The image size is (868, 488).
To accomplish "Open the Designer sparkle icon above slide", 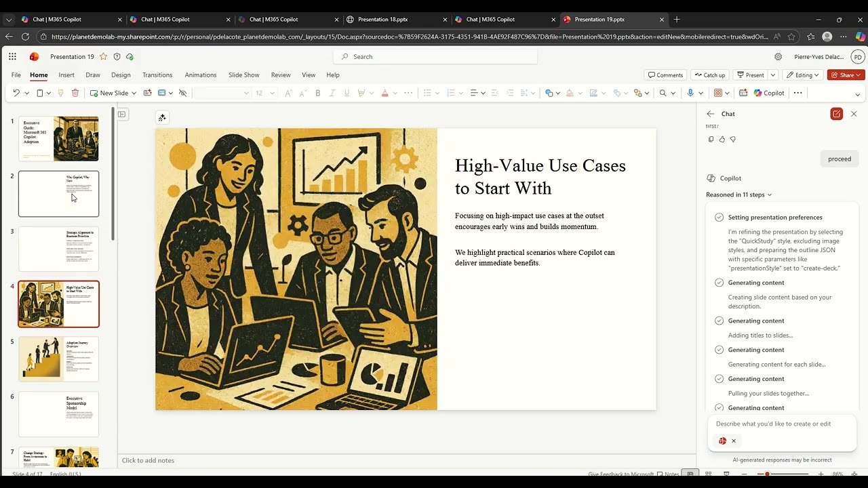I will (162, 118).
